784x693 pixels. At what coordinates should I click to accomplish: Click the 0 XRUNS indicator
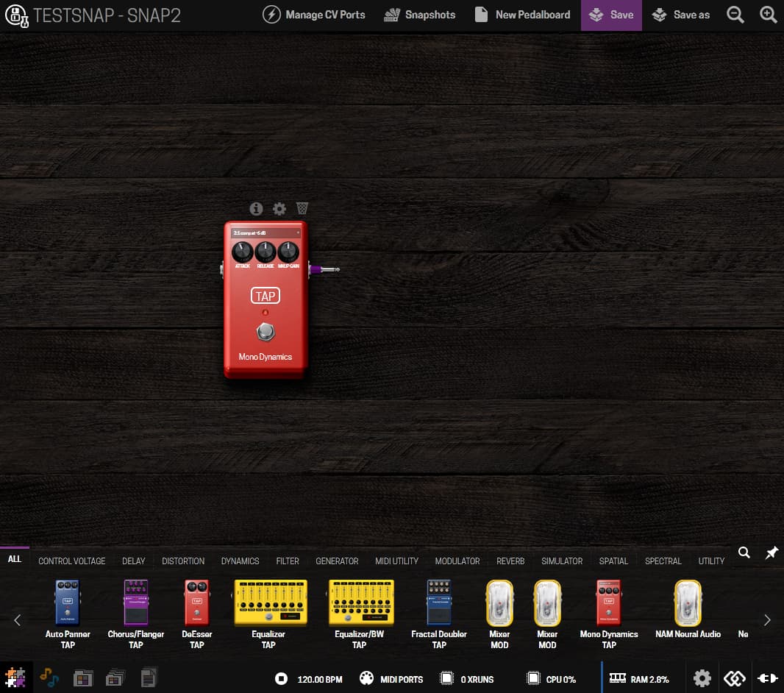coord(466,678)
